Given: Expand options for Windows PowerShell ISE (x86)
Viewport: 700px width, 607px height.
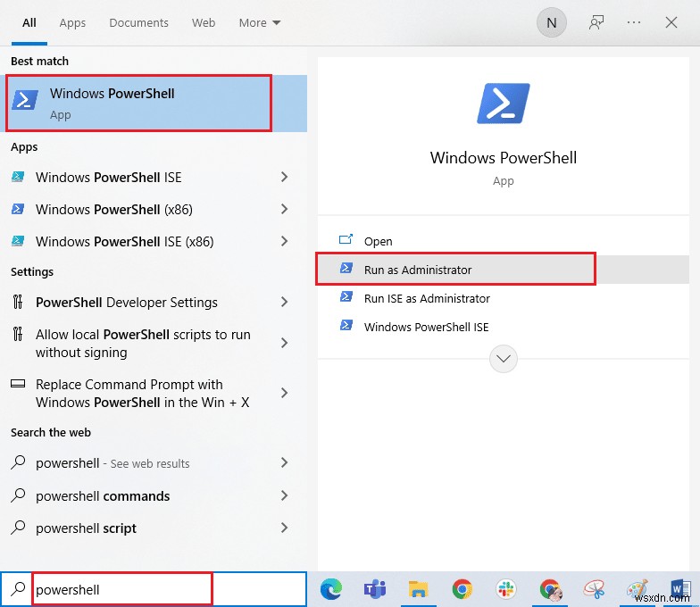Looking at the screenshot, I should (x=284, y=241).
